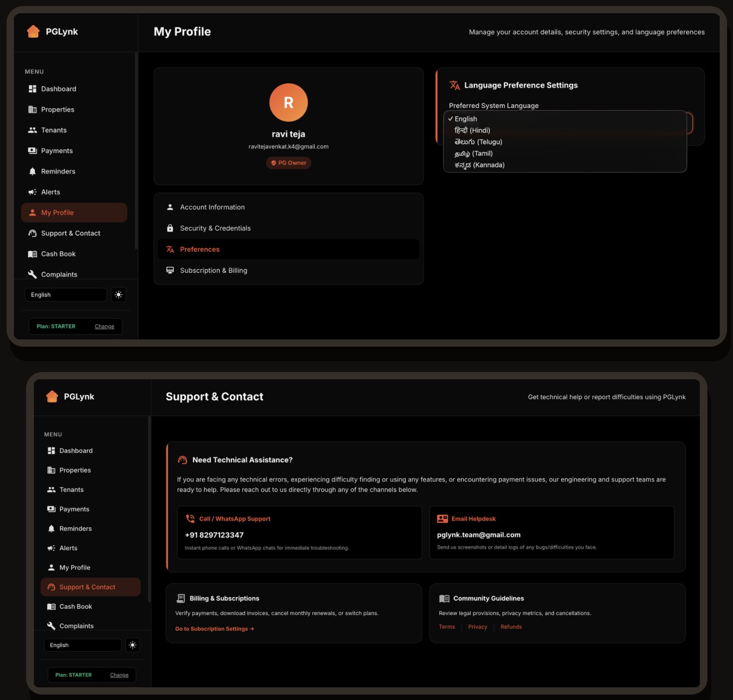
Task: Click ravitejavenkat.k4@gmail.com under profile name
Action: (x=288, y=147)
